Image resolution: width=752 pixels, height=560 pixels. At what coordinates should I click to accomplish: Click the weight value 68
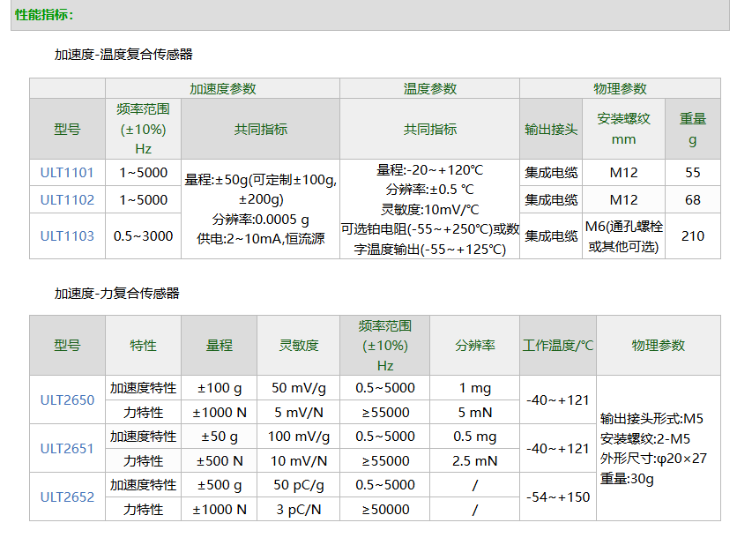point(693,200)
